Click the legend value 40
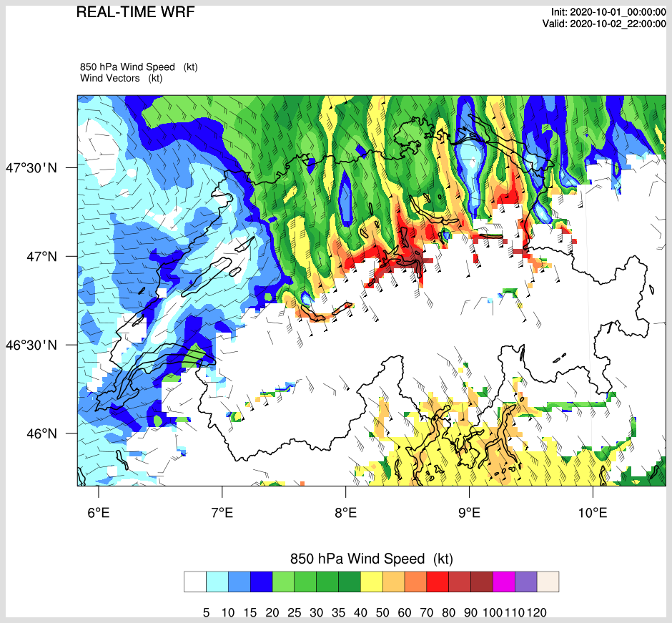The image size is (672, 623). [x=360, y=612]
